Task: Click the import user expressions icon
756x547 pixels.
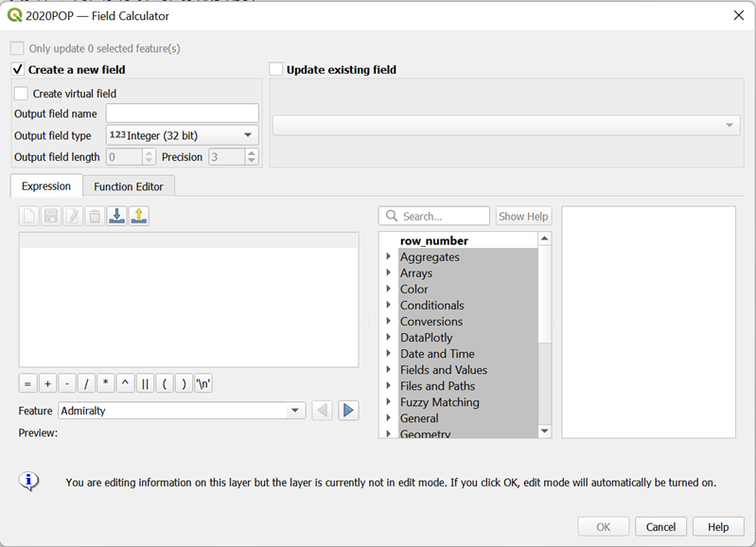Action: (116, 216)
